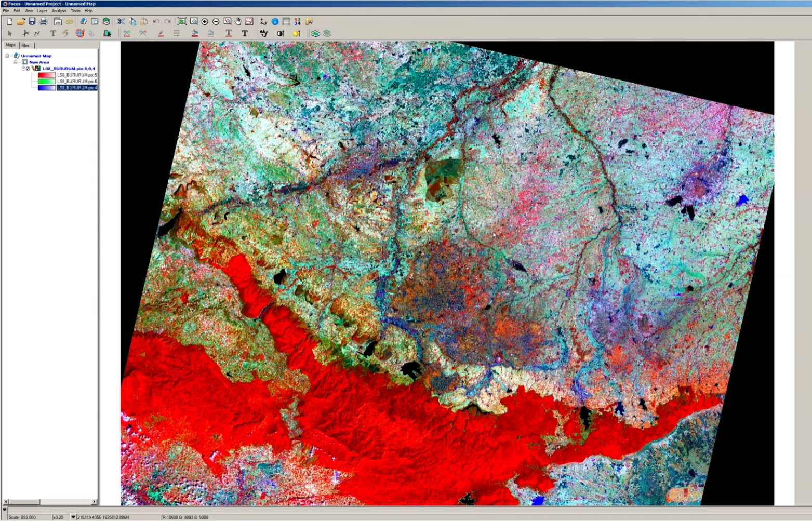Select the New Area tree item
812x521 pixels.
[39, 62]
